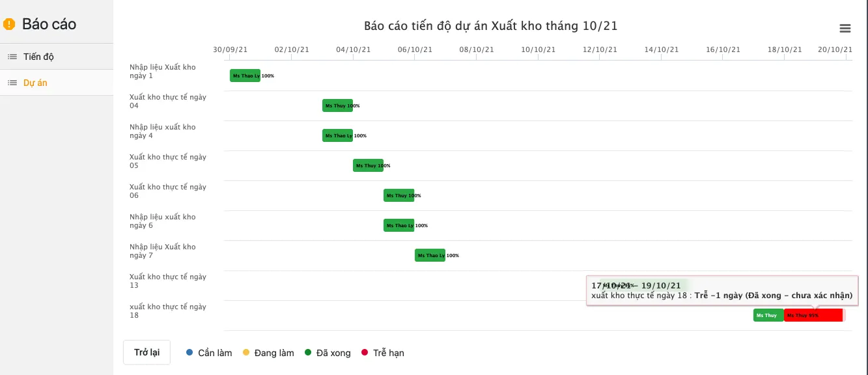Select the Ms Thao Ly bar for ngày 7
Image resolution: width=868 pixels, height=375 pixels.
click(430, 255)
